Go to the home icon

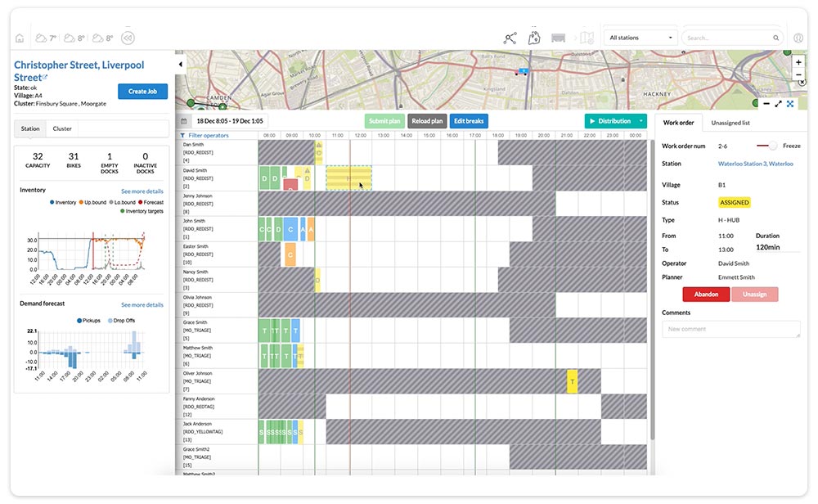[x=20, y=38]
